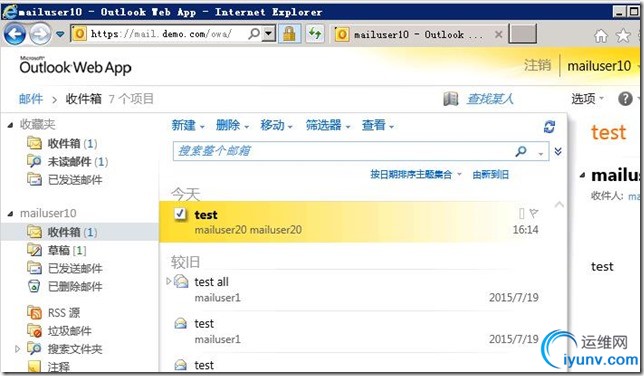Click the check messages refresh icon
Screen dimensions: 644x376
tap(549, 127)
